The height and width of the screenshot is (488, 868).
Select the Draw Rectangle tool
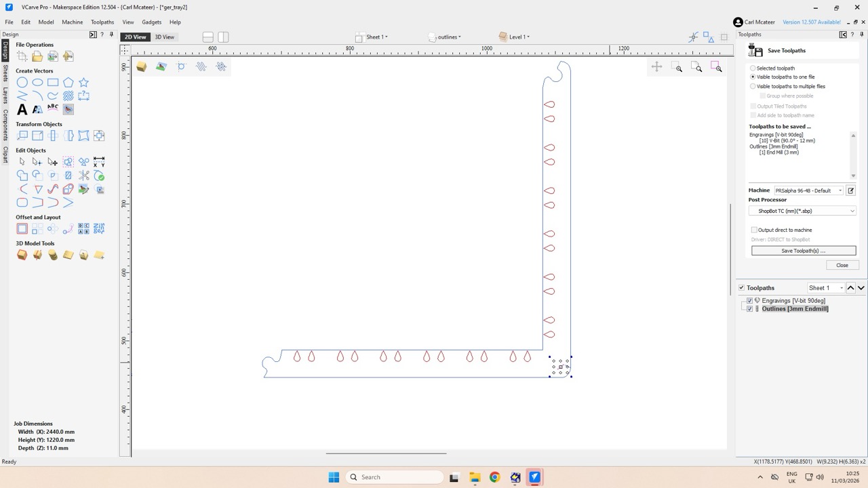click(x=53, y=83)
